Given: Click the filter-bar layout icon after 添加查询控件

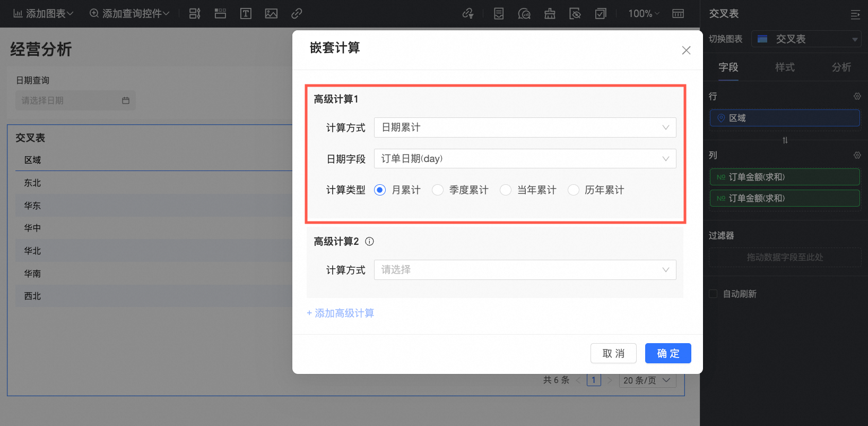Looking at the screenshot, I should (195, 13).
